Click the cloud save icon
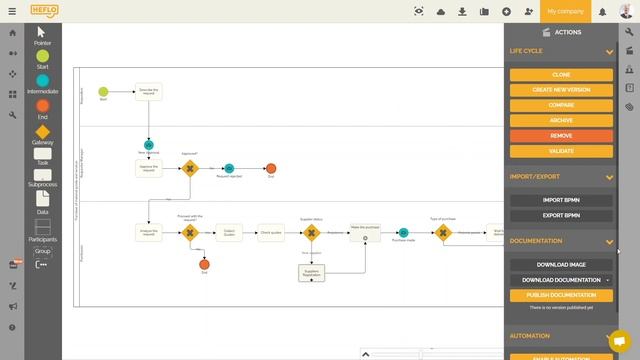Image resolution: width=640 pixels, height=360 pixels. pyautogui.click(x=441, y=12)
